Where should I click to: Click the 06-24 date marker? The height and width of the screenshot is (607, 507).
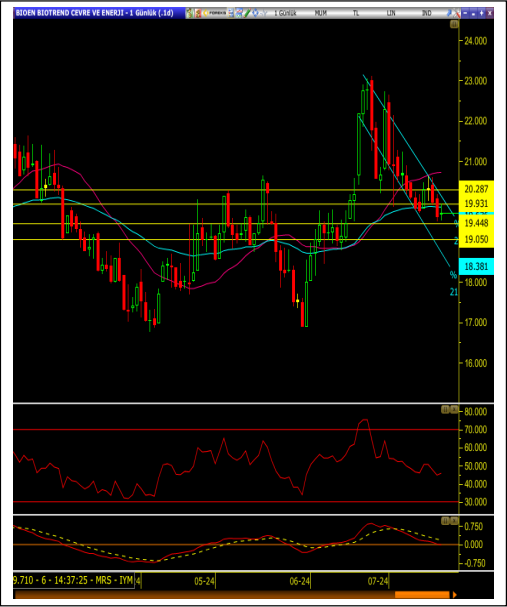[x=300, y=581]
